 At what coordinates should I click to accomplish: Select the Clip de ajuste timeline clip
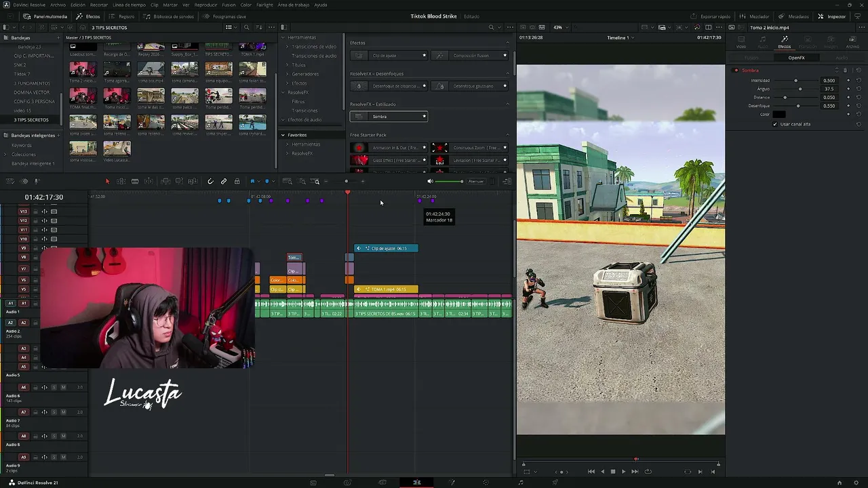[386, 248]
